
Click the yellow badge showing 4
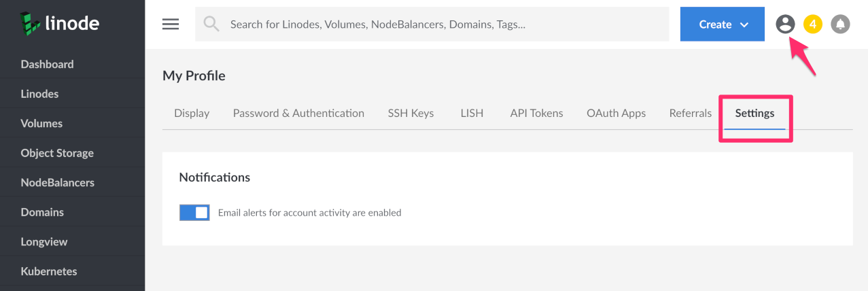pos(813,24)
